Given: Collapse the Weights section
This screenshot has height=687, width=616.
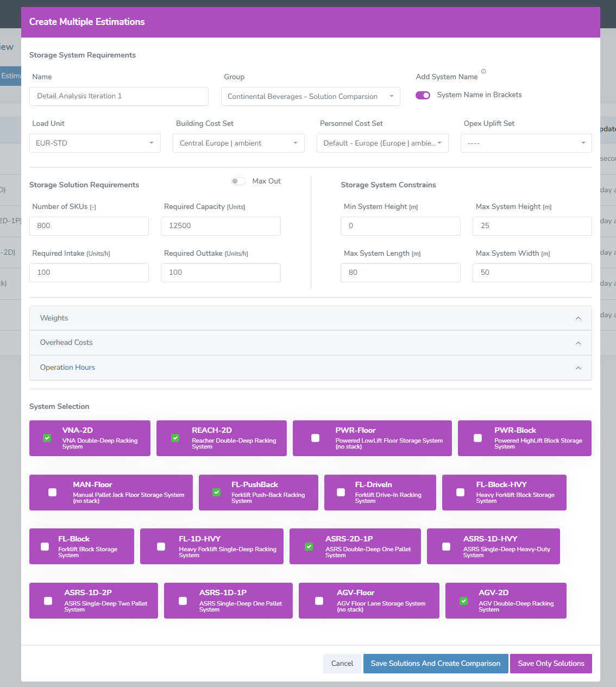Looking at the screenshot, I should coord(578,318).
